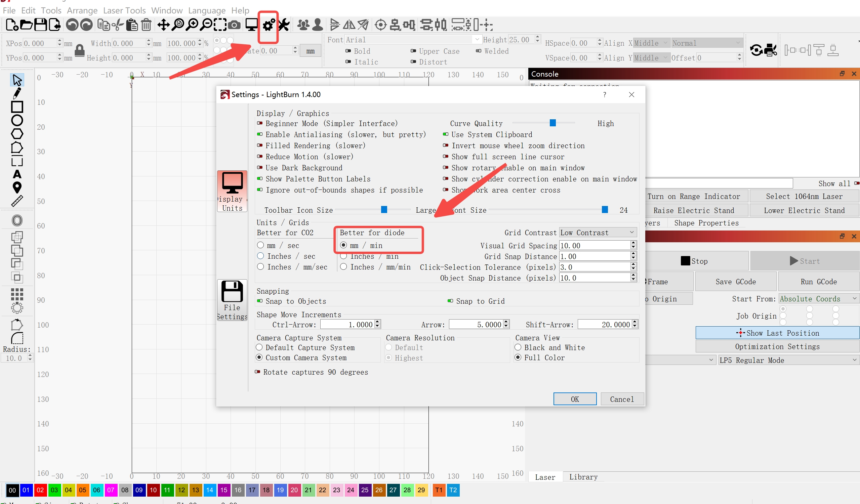Select the Rectangle tool
Image resolution: width=860 pixels, height=504 pixels.
click(x=17, y=107)
